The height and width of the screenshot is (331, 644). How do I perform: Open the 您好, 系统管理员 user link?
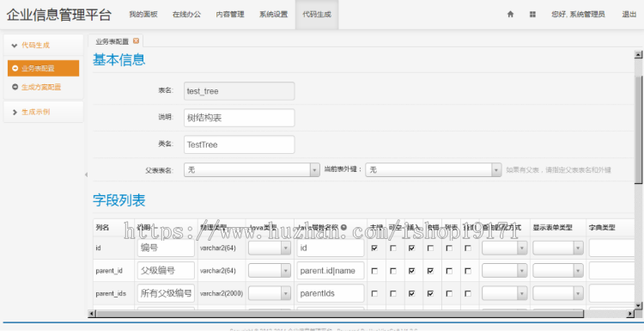[578, 15]
